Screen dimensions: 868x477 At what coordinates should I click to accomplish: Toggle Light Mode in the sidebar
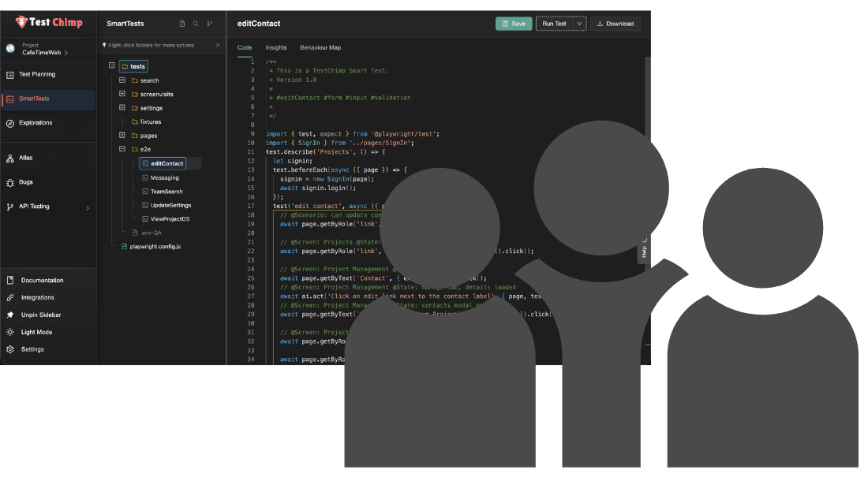coord(36,333)
